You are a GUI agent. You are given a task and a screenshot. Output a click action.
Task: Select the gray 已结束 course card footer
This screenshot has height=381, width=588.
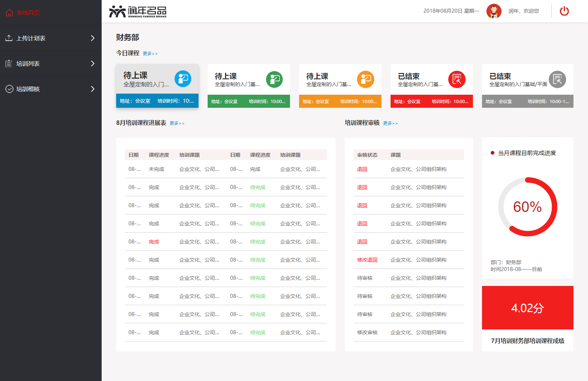pos(528,102)
